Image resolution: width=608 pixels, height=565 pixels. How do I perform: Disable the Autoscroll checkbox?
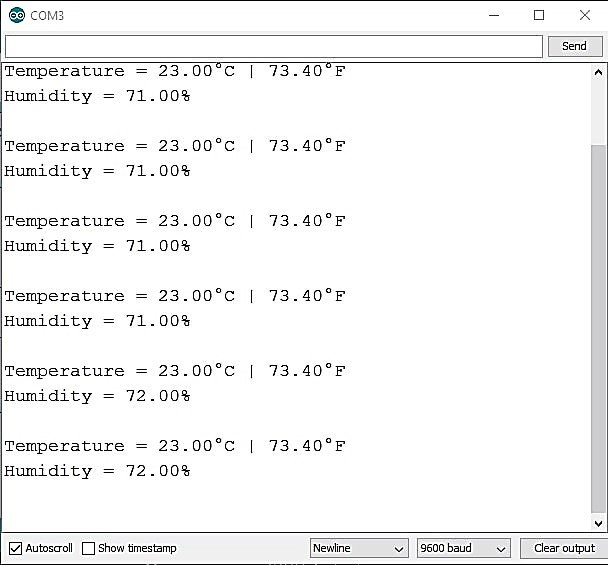coord(15,548)
